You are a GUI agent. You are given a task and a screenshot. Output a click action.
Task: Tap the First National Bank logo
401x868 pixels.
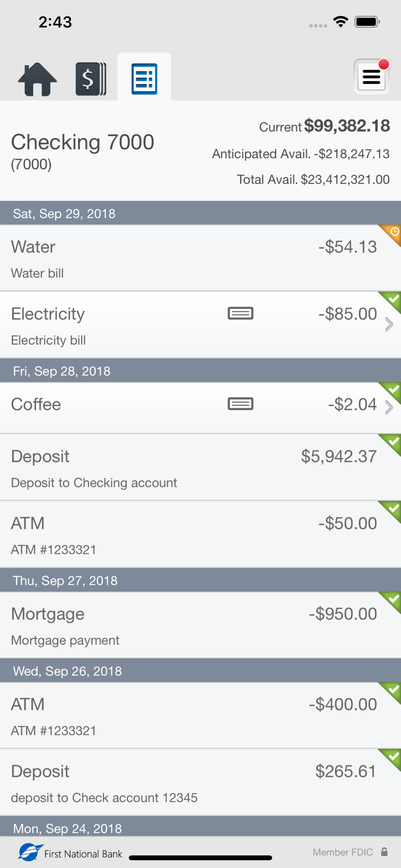(x=70, y=852)
